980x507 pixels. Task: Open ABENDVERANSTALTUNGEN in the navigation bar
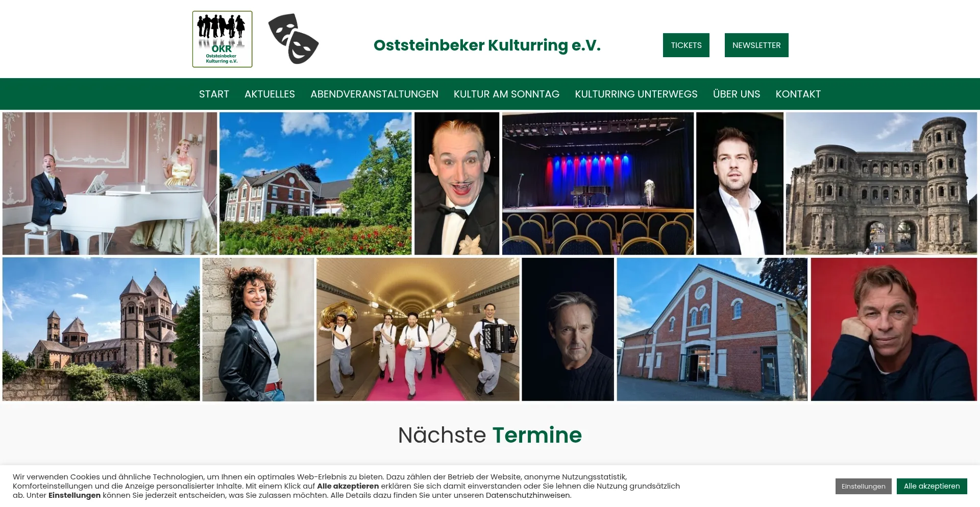coord(374,94)
